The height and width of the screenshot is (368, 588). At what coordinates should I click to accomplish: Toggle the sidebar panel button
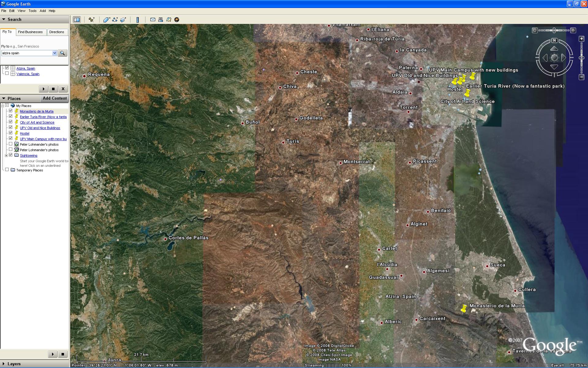[x=77, y=20]
